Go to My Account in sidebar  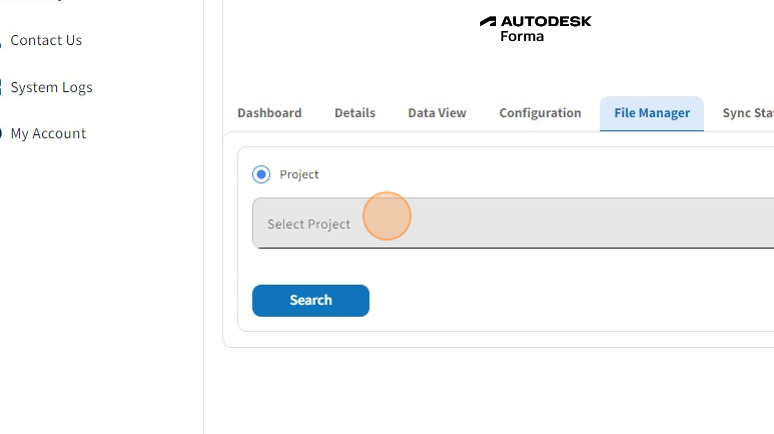point(48,134)
